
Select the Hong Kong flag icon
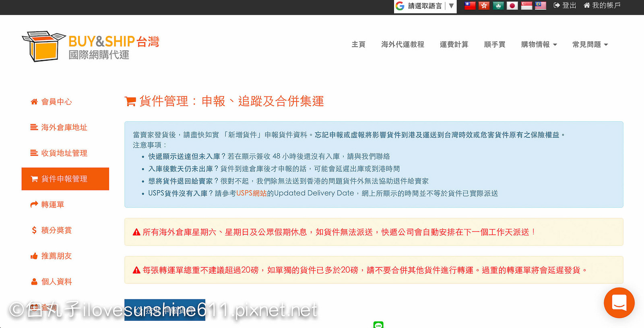[484, 6]
